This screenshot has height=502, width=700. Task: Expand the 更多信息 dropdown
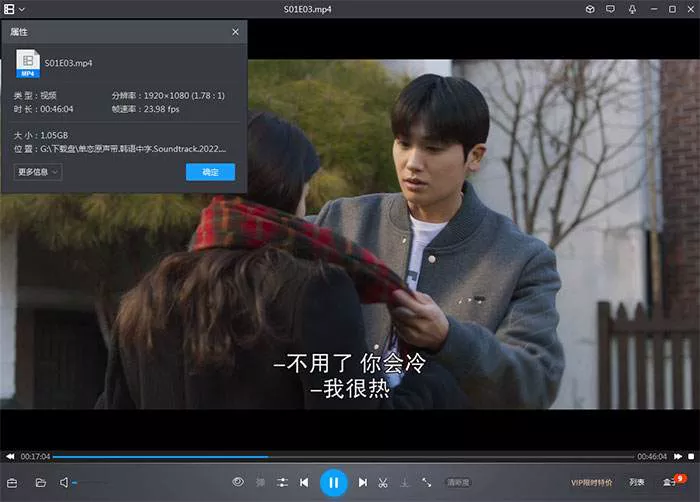pos(39,172)
